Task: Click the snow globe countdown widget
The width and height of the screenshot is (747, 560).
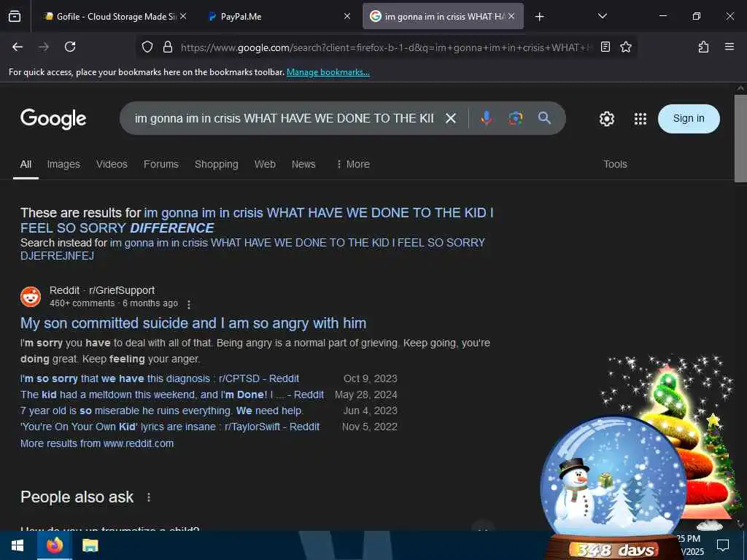Action: 614,486
